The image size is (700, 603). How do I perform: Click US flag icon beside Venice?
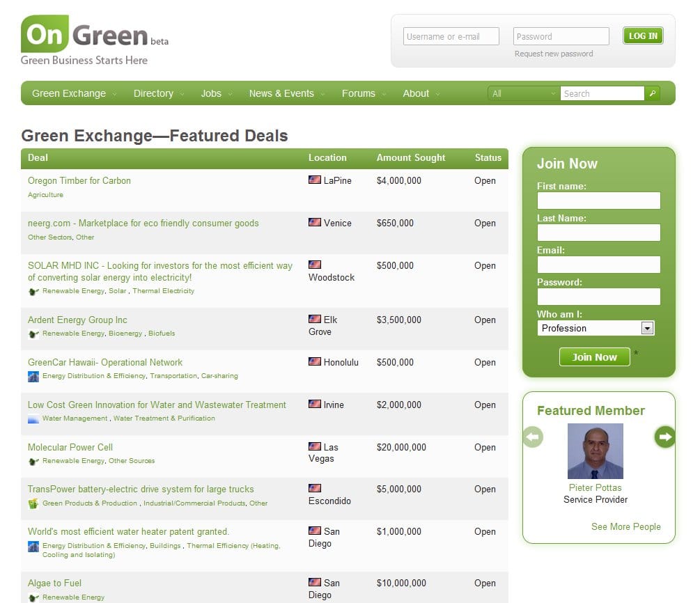315,222
